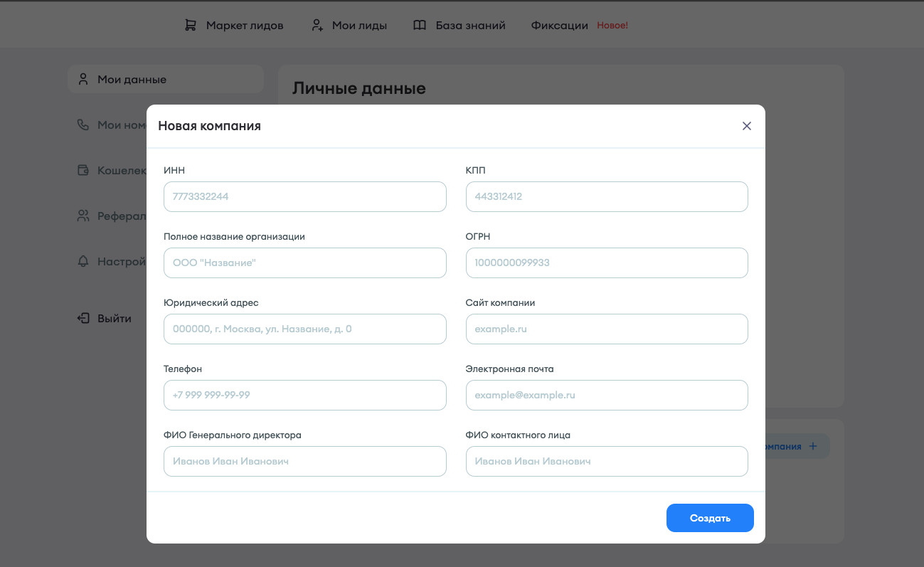The width and height of the screenshot is (924, 567).
Task: Focus the ИНН input field
Action: (304, 196)
